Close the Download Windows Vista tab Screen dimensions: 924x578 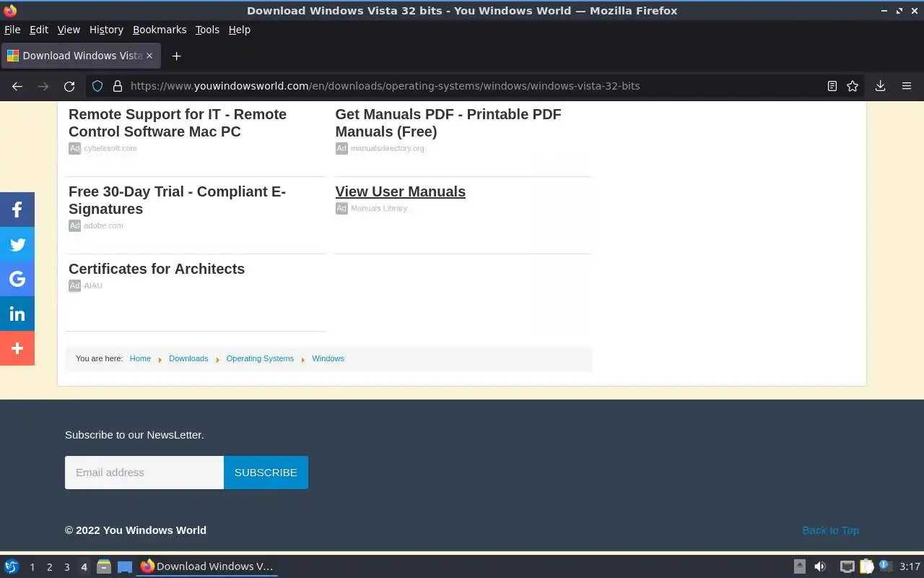[149, 56]
